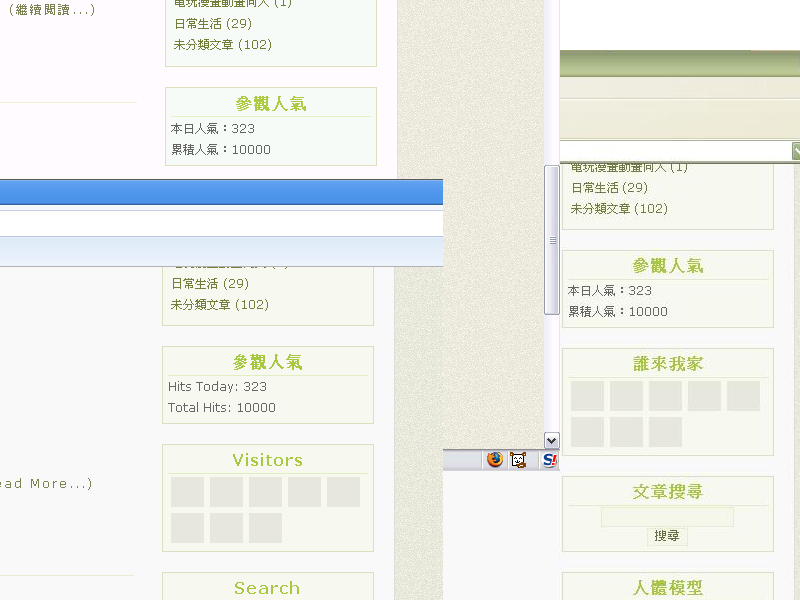Click 參觀人氣 heading above Hits Today
This screenshot has height=600, width=800.
267,362
